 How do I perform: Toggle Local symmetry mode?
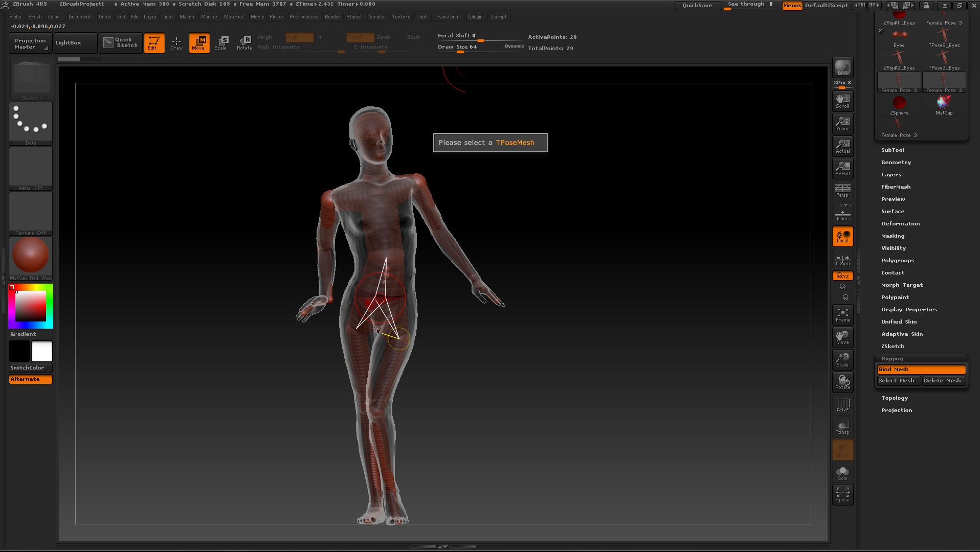tap(842, 236)
